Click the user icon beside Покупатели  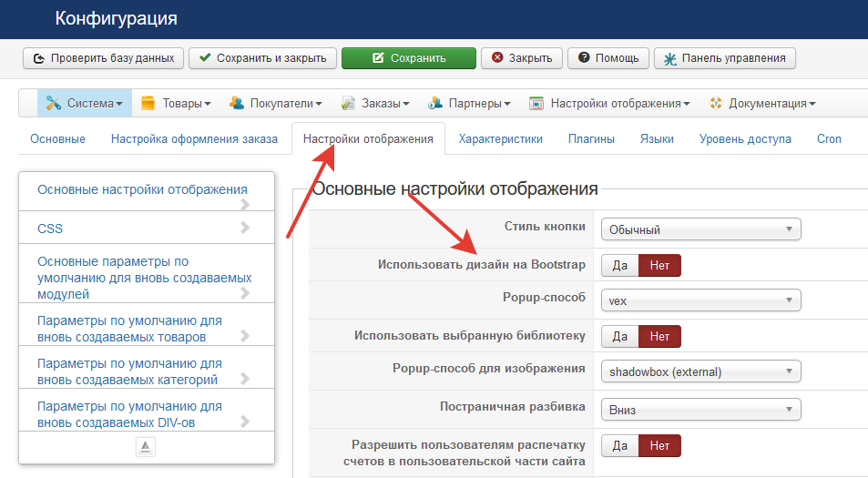click(237, 103)
